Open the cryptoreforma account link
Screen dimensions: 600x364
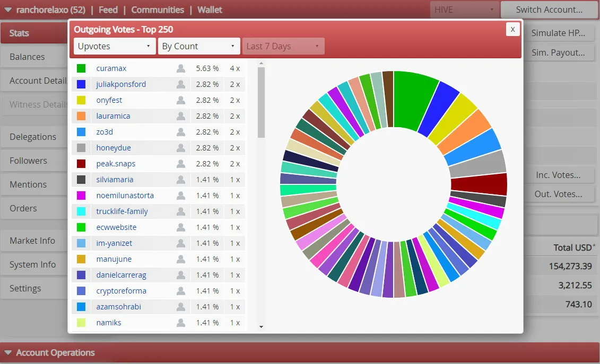[x=121, y=291]
